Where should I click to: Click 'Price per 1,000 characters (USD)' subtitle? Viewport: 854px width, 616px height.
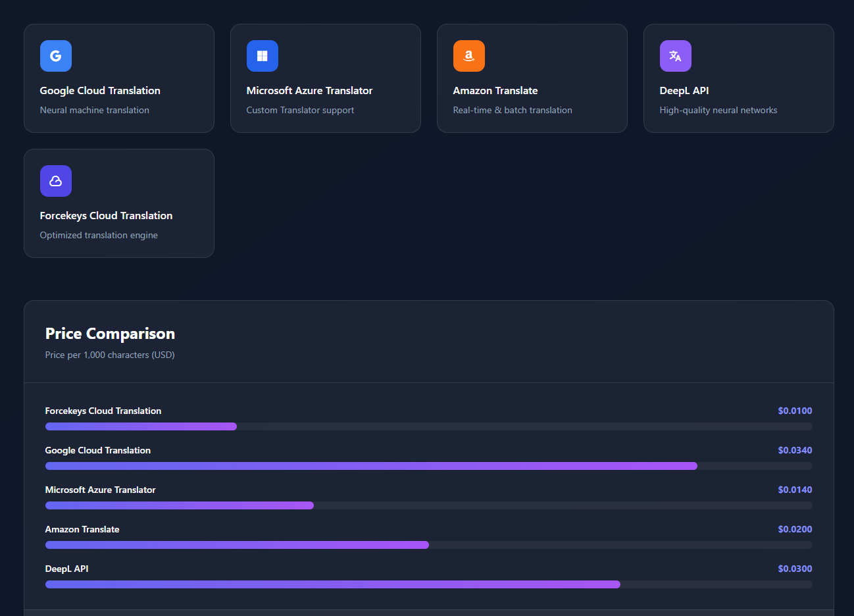point(110,355)
